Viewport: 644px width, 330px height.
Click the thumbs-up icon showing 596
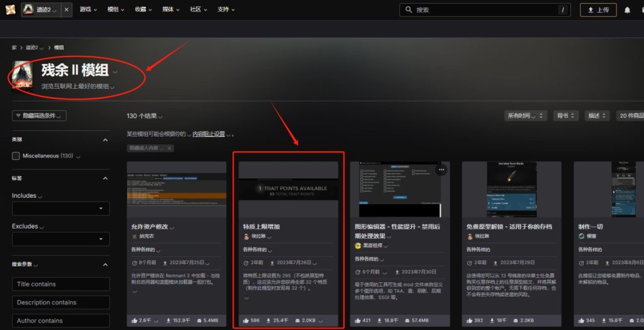(246, 320)
